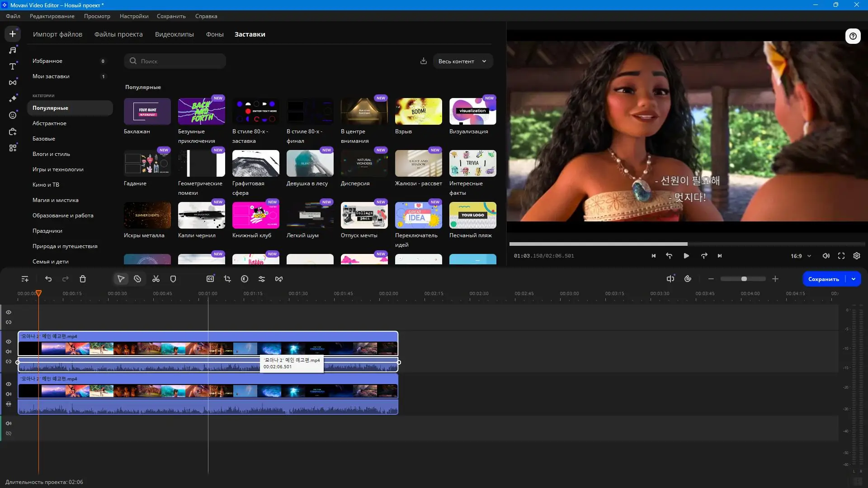868x488 pixels.
Task: Toggle visibility of the top video track
Action: tap(9, 342)
